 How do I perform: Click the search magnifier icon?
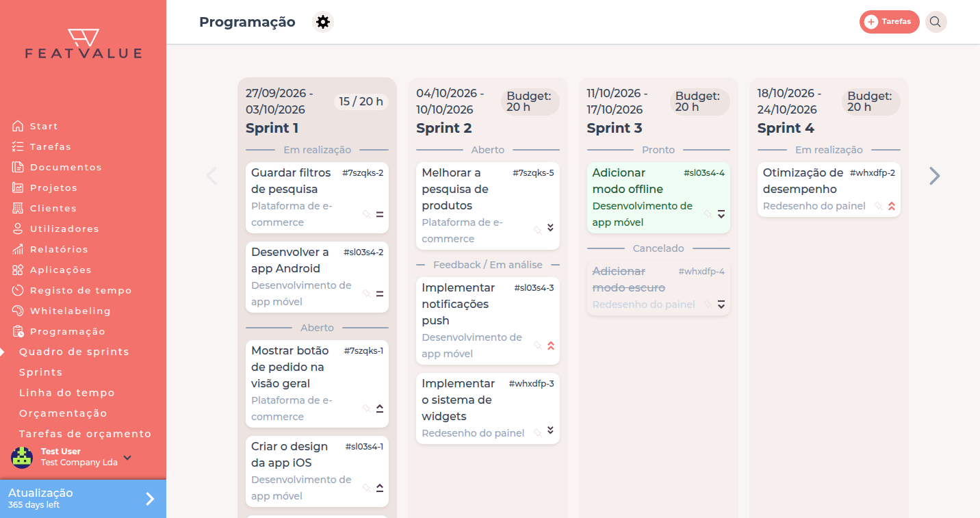[x=936, y=22]
